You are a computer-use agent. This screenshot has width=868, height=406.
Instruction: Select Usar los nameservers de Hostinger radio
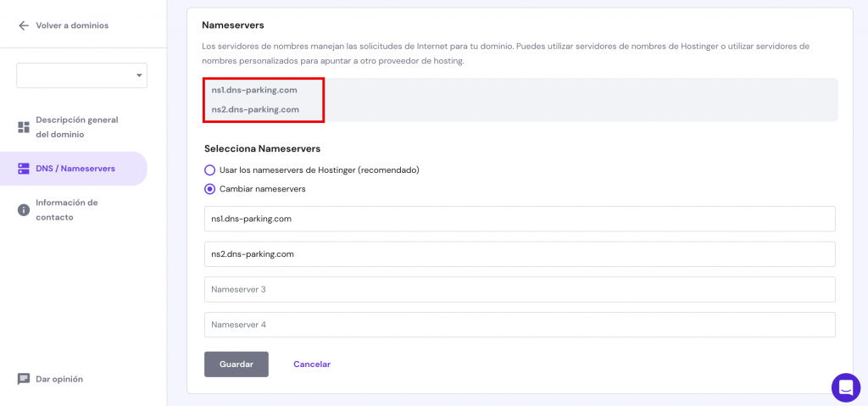pos(209,170)
